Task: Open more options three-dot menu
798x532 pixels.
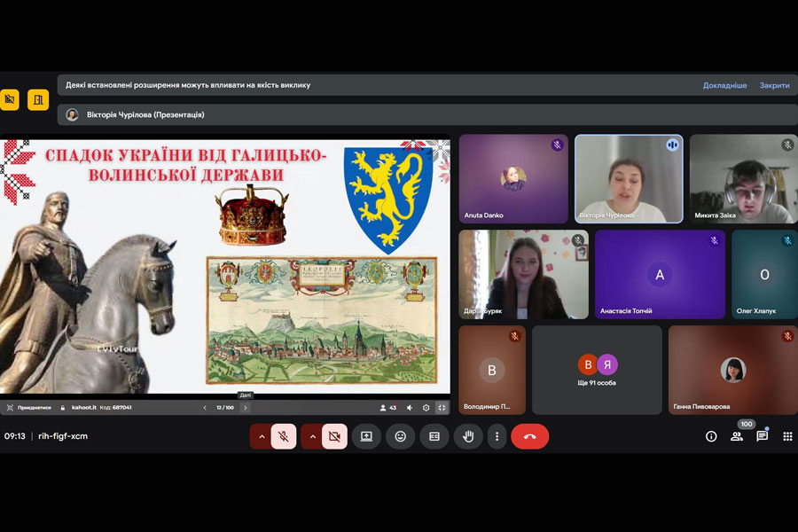Action: click(497, 436)
